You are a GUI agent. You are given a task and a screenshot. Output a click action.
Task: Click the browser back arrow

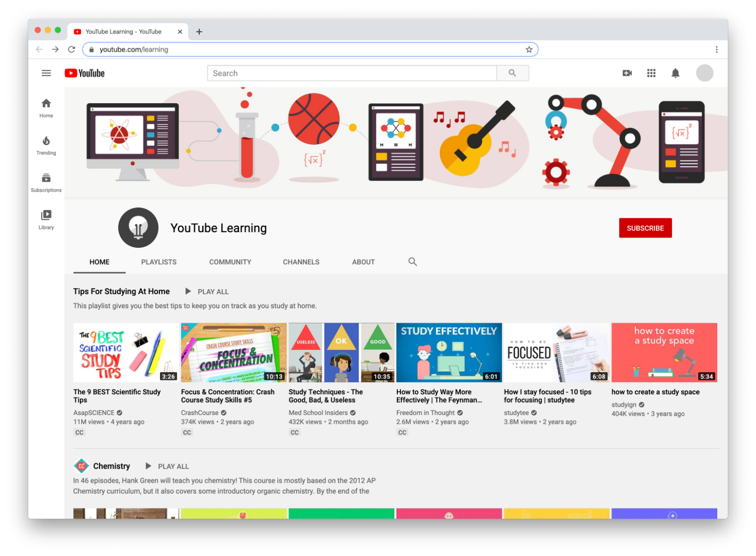click(39, 50)
